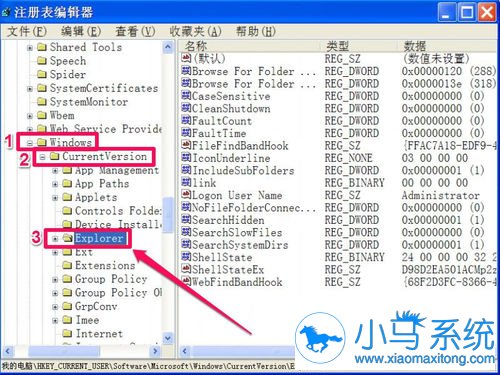Select the first Browse For Folder value
Image resolution: width=500 pixels, height=375 pixels.
[x=254, y=71]
